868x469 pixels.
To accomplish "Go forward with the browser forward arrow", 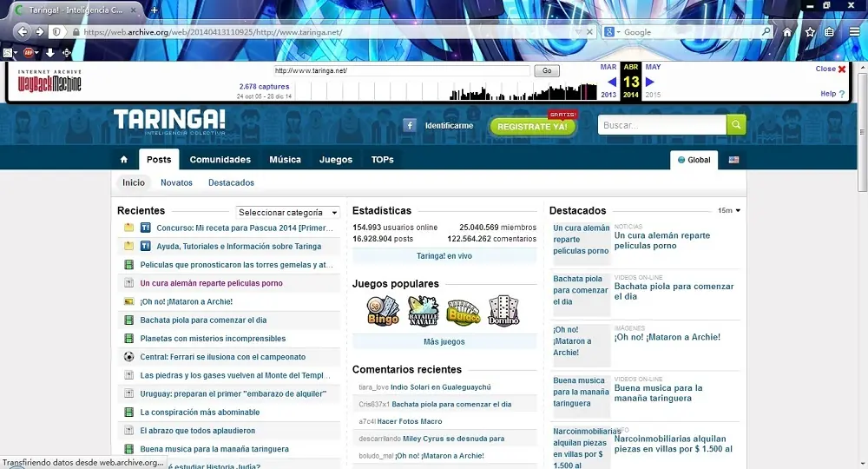I will 39,32.
